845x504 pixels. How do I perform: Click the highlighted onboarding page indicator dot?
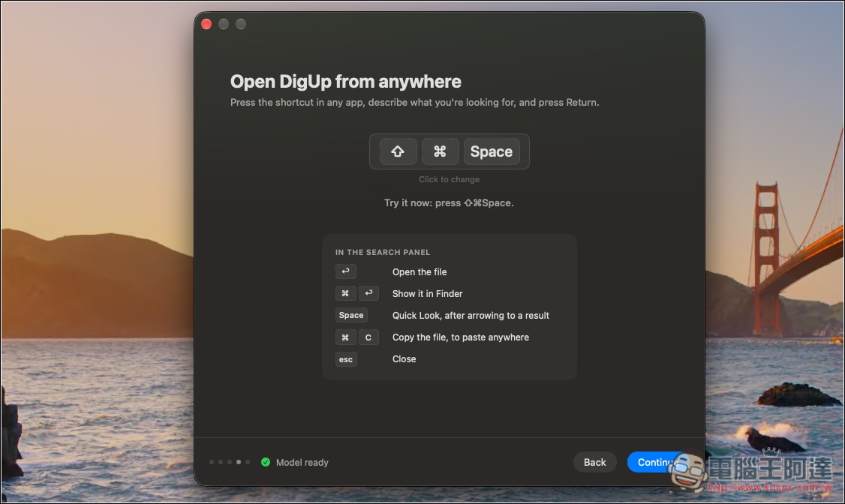[239, 462]
